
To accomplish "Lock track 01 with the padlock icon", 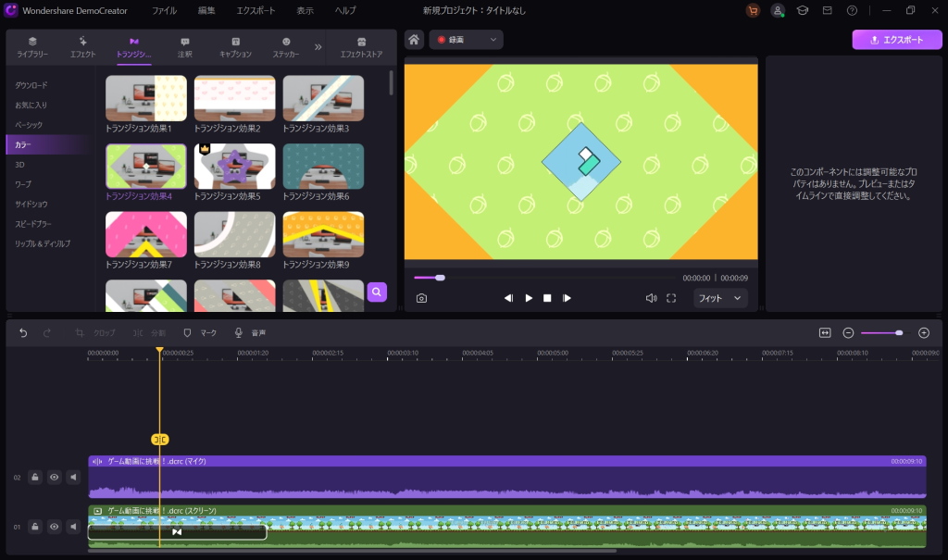I will [x=35, y=527].
